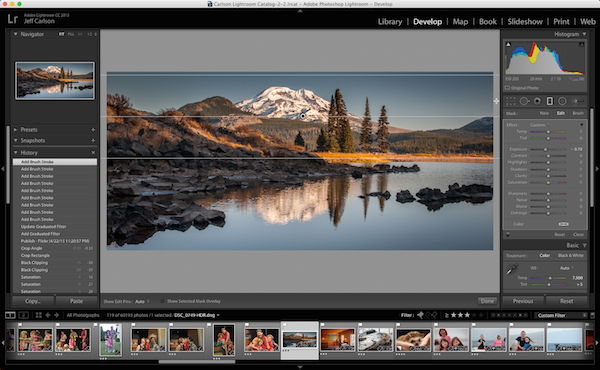Select the Radial Filter tool icon
The width and height of the screenshot is (600, 370).
click(x=562, y=101)
